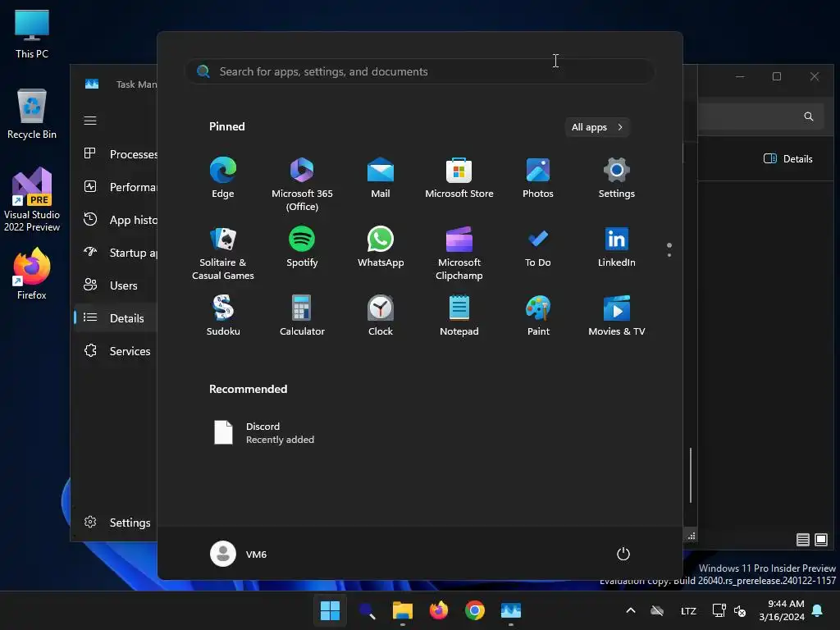Open network status tray icon
840x630 pixels.
719,610
